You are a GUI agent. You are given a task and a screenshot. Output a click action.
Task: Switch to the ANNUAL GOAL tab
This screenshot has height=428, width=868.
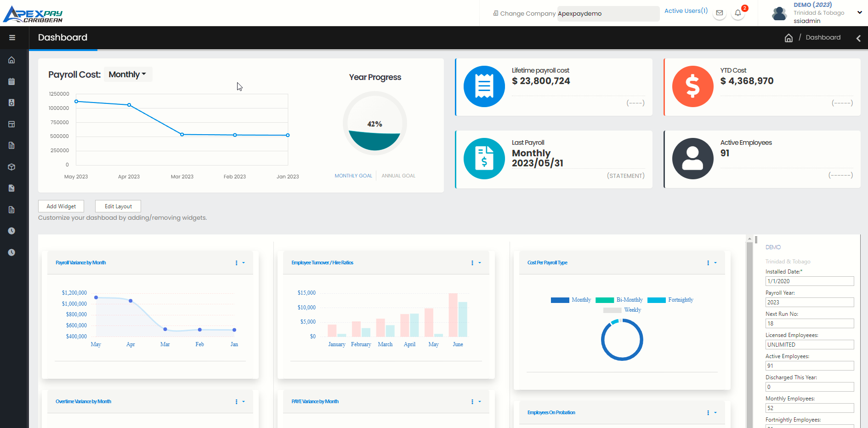(398, 176)
